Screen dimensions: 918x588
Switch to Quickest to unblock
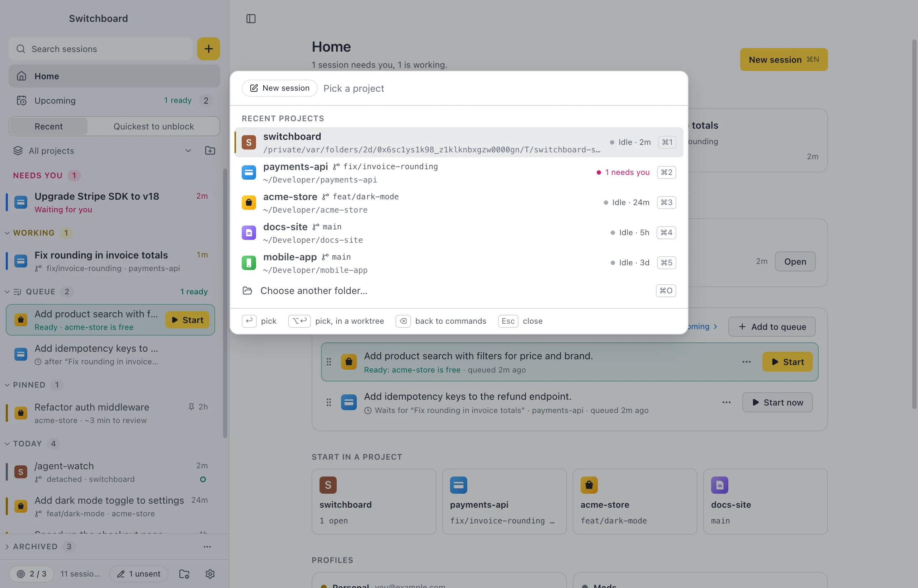153,126
